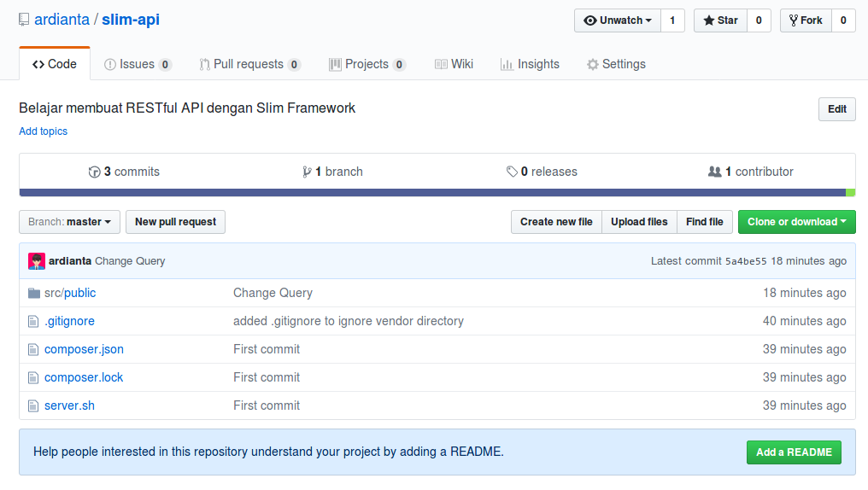Open First commit message in server.sh row
Image resolution: width=868 pixels, height=490 pixels.
267,406
